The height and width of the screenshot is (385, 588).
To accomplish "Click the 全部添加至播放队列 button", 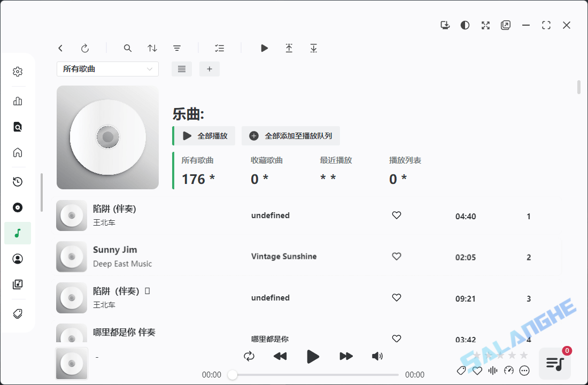I will point(291,136).
